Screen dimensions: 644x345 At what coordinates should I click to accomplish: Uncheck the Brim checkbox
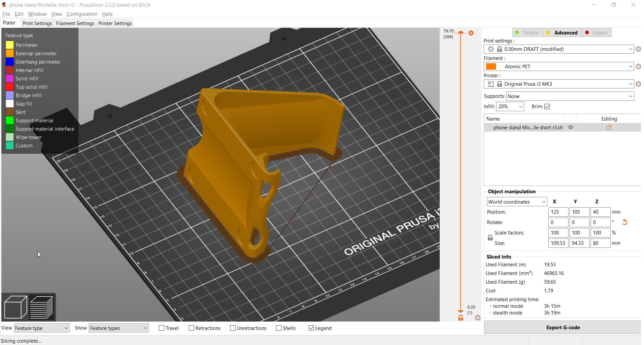pos(547,107)
